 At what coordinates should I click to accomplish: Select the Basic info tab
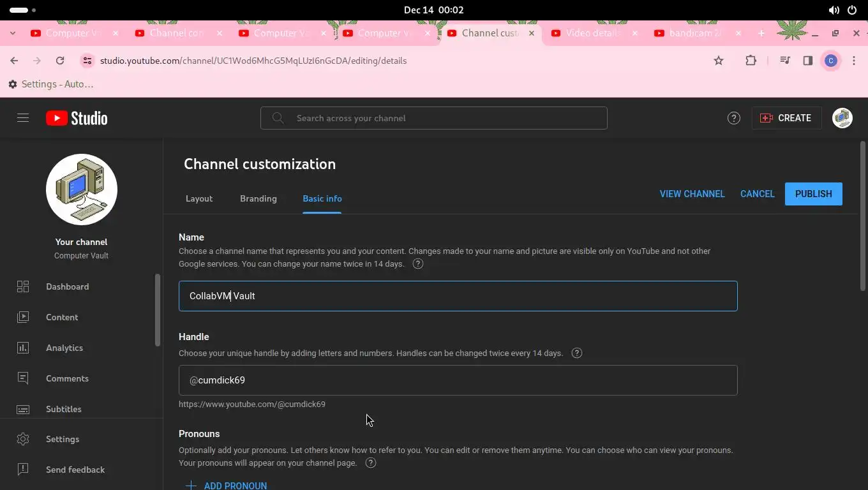(x=322, y=198)
